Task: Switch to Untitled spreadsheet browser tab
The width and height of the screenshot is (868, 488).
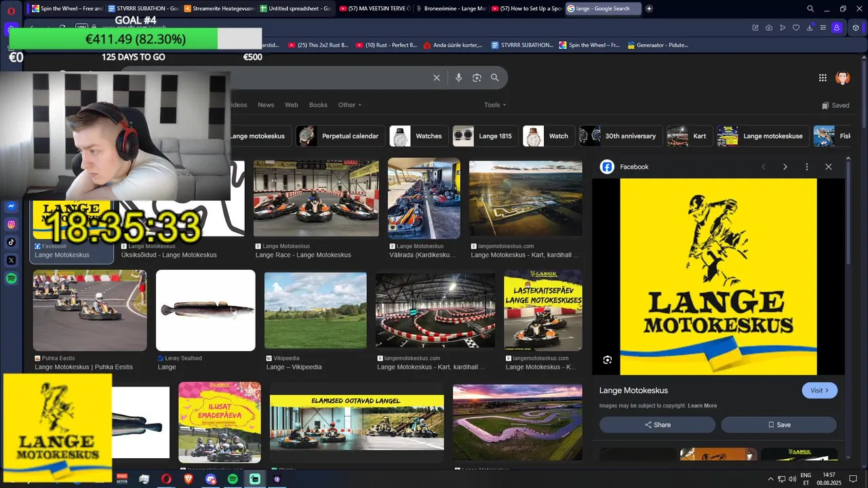Action: [295, 9]
